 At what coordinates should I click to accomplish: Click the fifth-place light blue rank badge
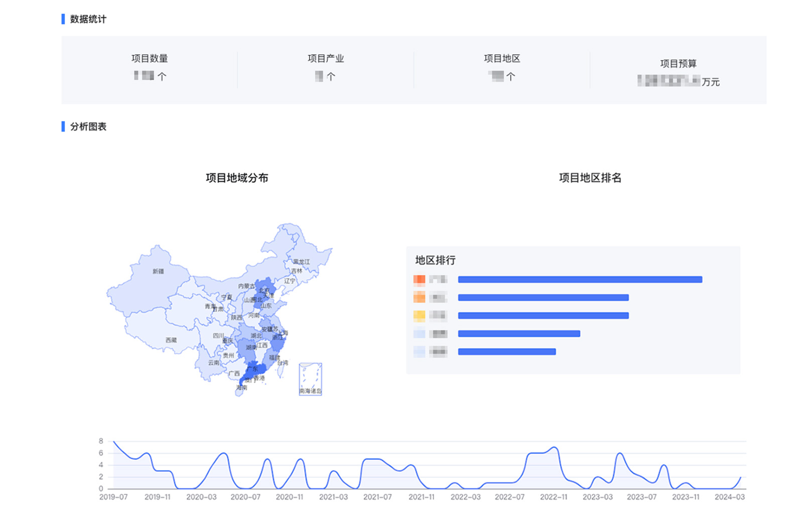[419, 352]
